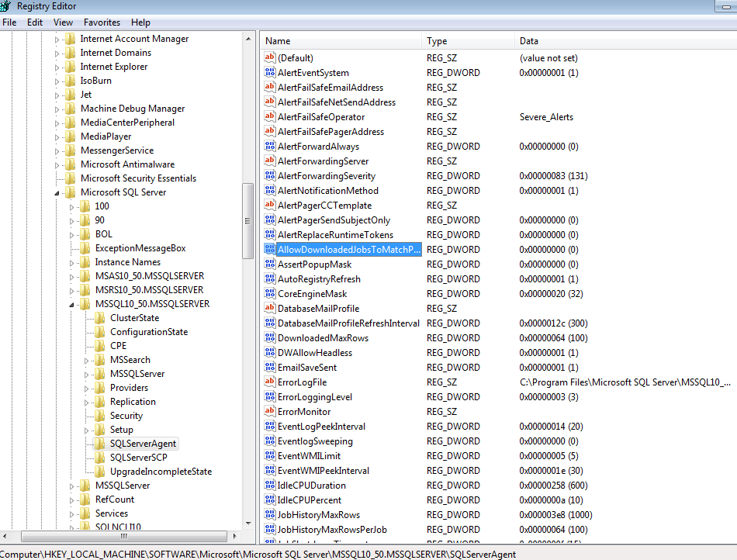Image resolution: width=737 pixels, height=560 pixels.
Task: Expand the Setup key
Action: [86, 430]
